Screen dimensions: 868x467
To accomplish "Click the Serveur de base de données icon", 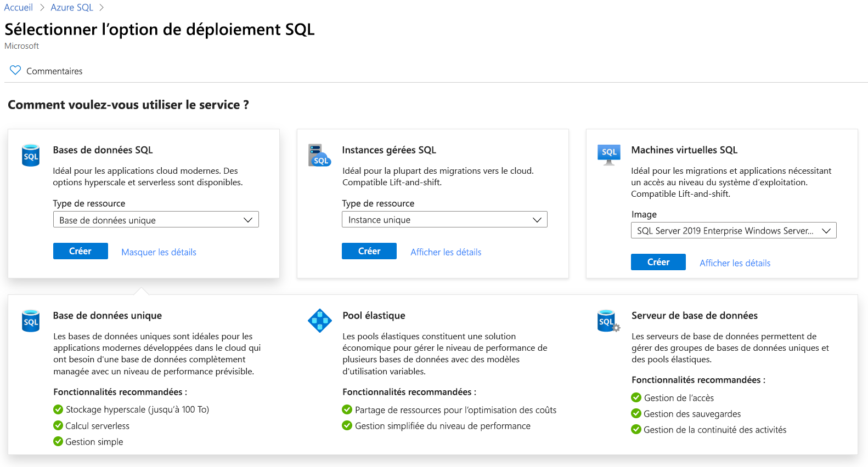I will (x=608, y=321).
